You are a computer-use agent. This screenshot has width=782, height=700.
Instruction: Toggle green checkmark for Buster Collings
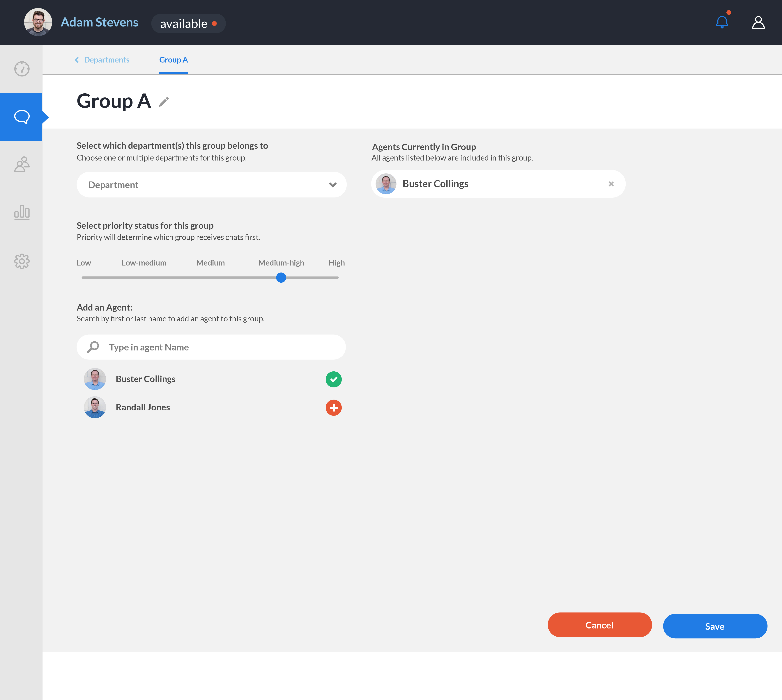(333, 379)
